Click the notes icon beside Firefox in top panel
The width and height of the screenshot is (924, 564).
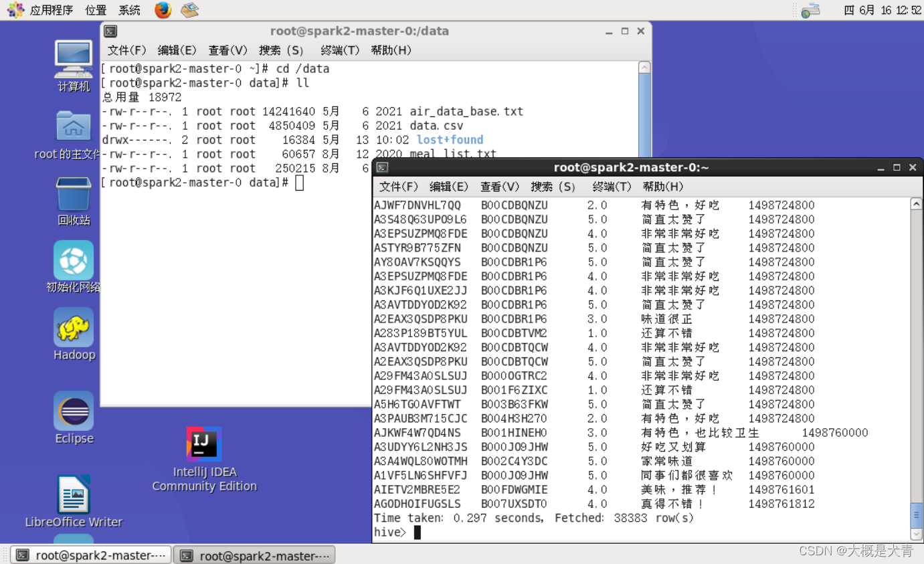click(x=190, y=10)
